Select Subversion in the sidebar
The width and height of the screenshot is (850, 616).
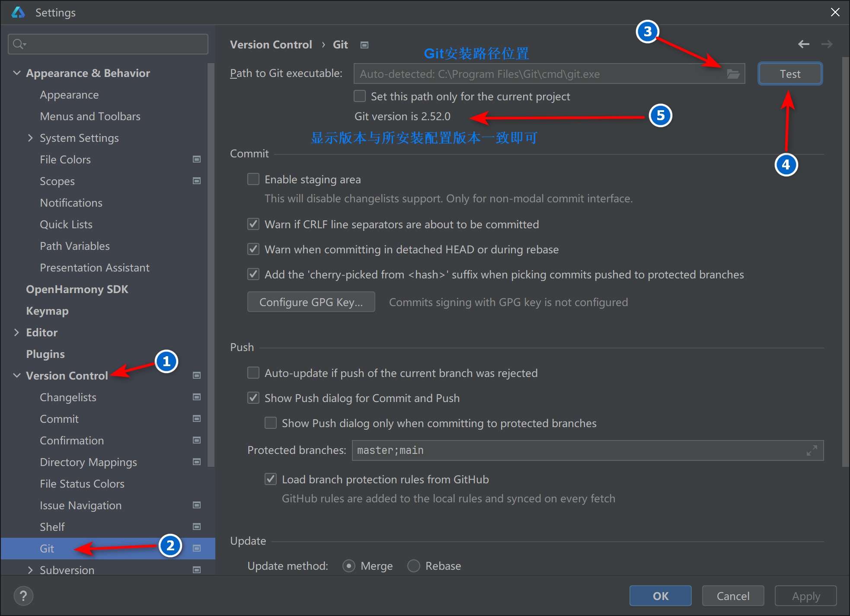[x=67, y=570]
